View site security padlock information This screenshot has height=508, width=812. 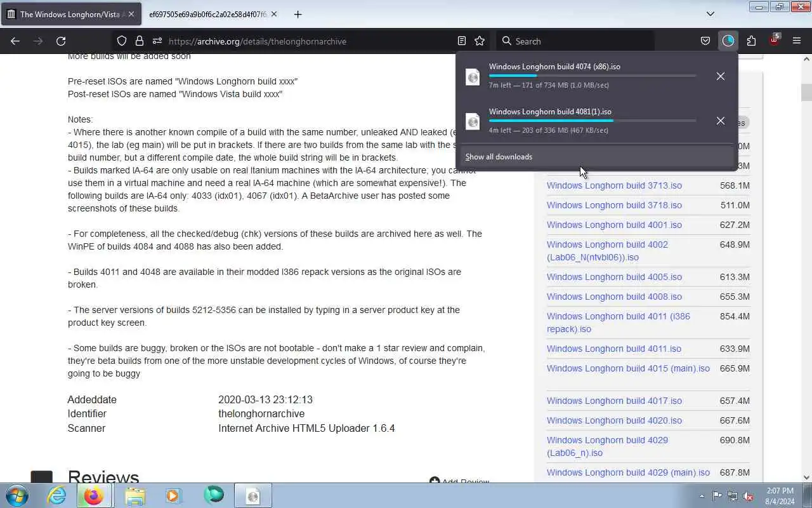(140, 41)
